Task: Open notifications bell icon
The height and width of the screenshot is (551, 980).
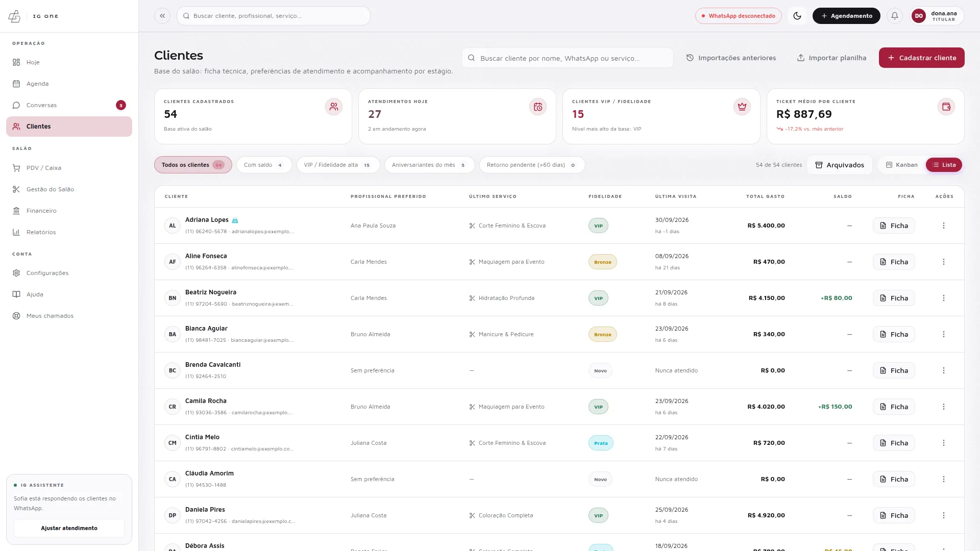Action: pyautogui.click(x=895, y=16)
